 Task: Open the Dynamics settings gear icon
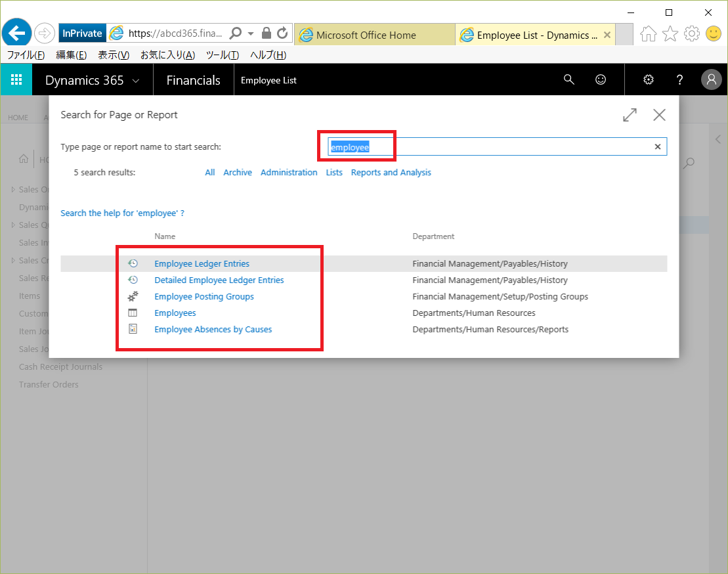click(x=648, y=79)
